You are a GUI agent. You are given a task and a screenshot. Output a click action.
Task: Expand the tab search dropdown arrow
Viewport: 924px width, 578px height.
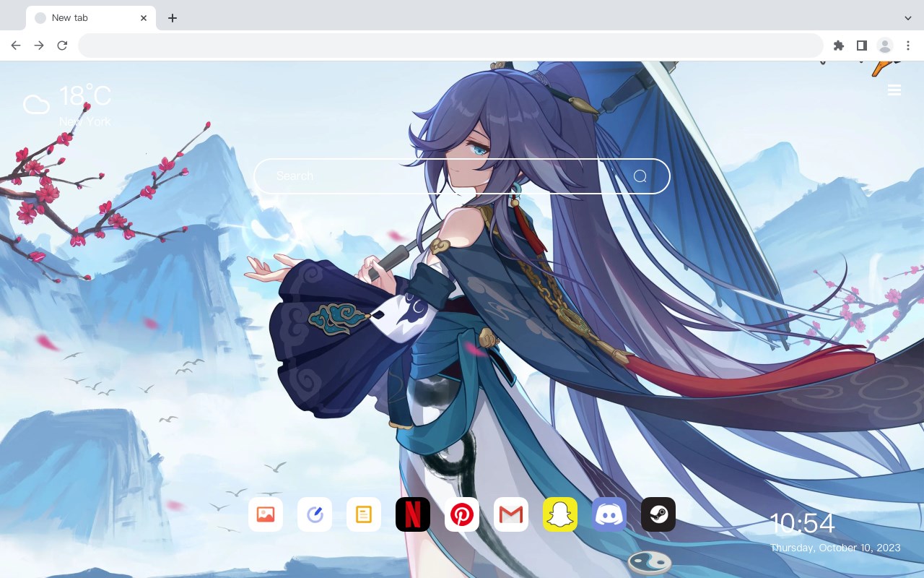tap(908, 18)
